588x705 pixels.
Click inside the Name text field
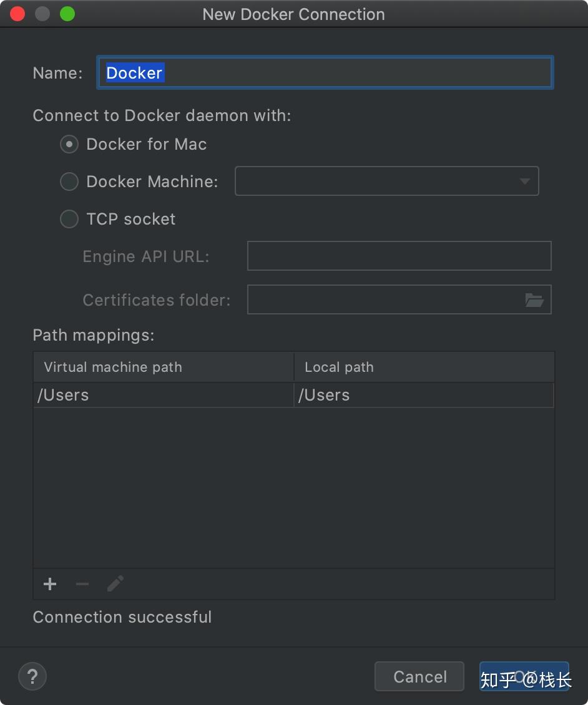(x=325, y=72)
